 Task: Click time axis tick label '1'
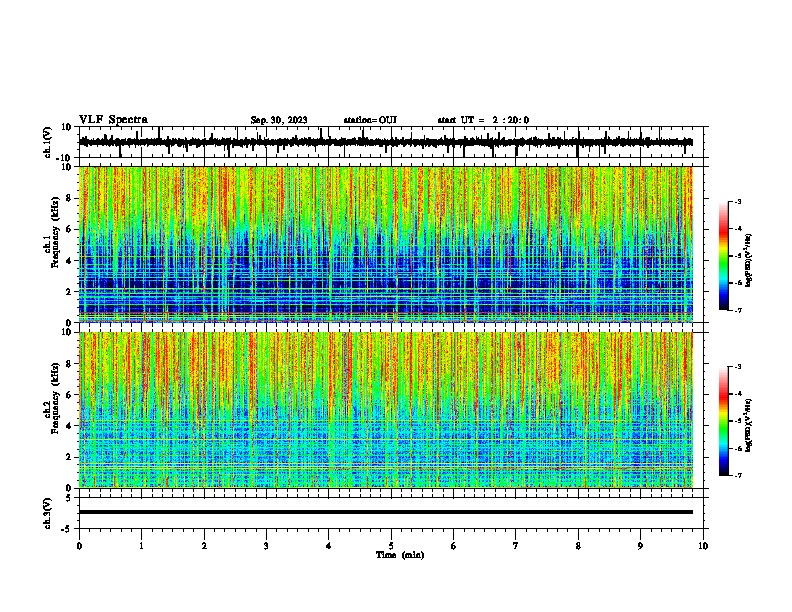coord(142,546)
